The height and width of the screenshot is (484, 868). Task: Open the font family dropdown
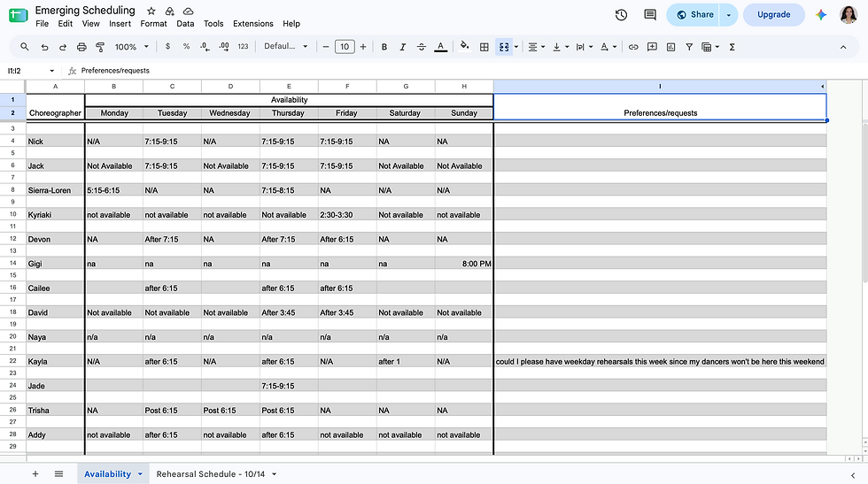[285, 47]
